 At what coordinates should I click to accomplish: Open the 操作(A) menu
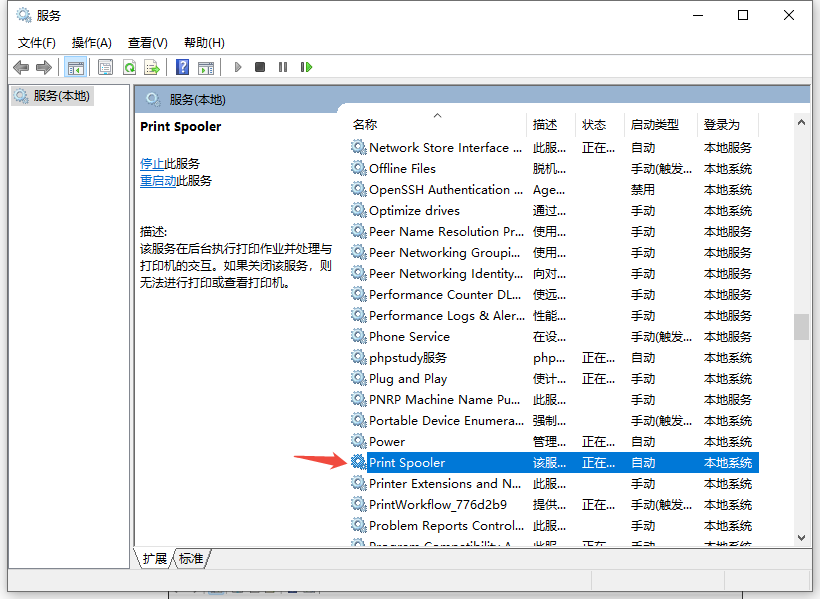click(92, 42)
